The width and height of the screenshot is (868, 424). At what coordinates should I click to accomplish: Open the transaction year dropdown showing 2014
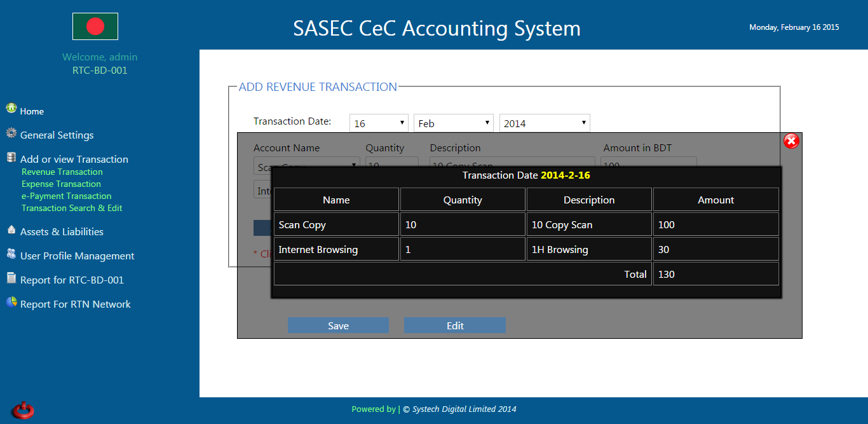coord(544,123)
